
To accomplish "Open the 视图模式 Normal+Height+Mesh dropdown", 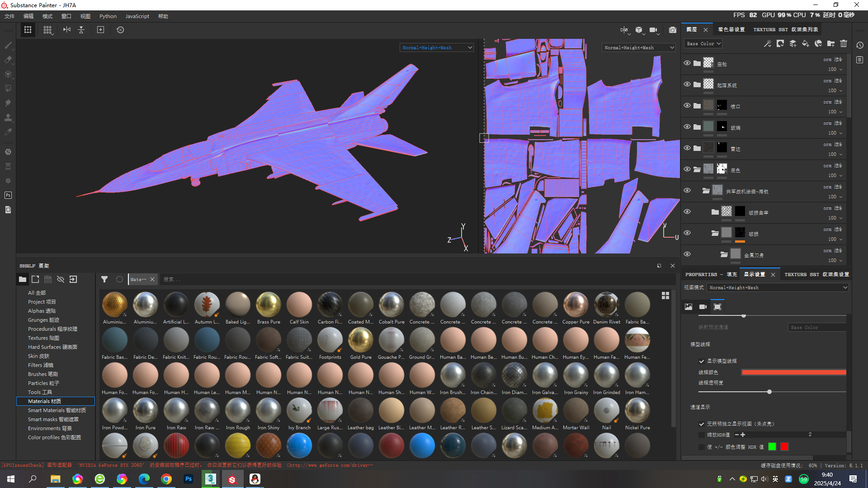I will click(778, 287).
